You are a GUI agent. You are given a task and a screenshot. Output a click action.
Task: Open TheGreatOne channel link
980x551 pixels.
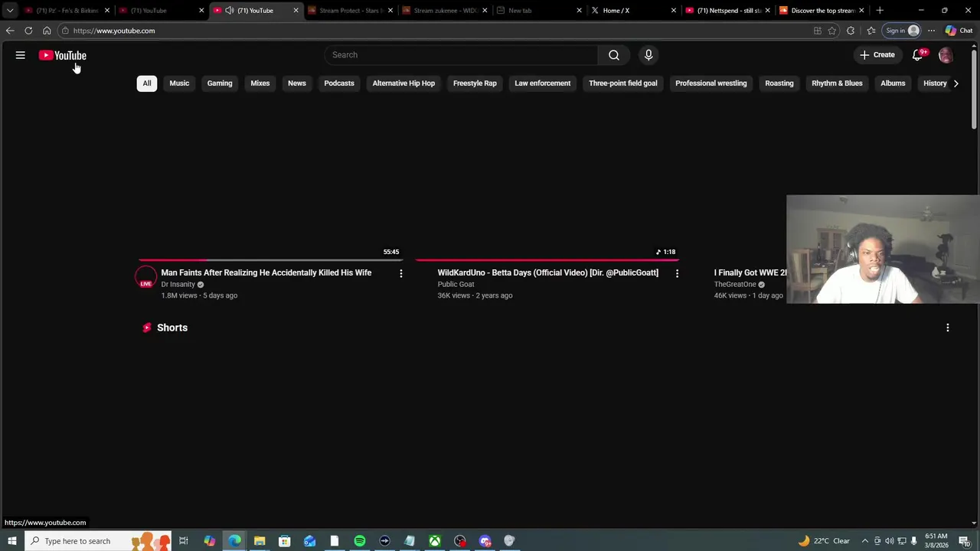click(735, 285)
